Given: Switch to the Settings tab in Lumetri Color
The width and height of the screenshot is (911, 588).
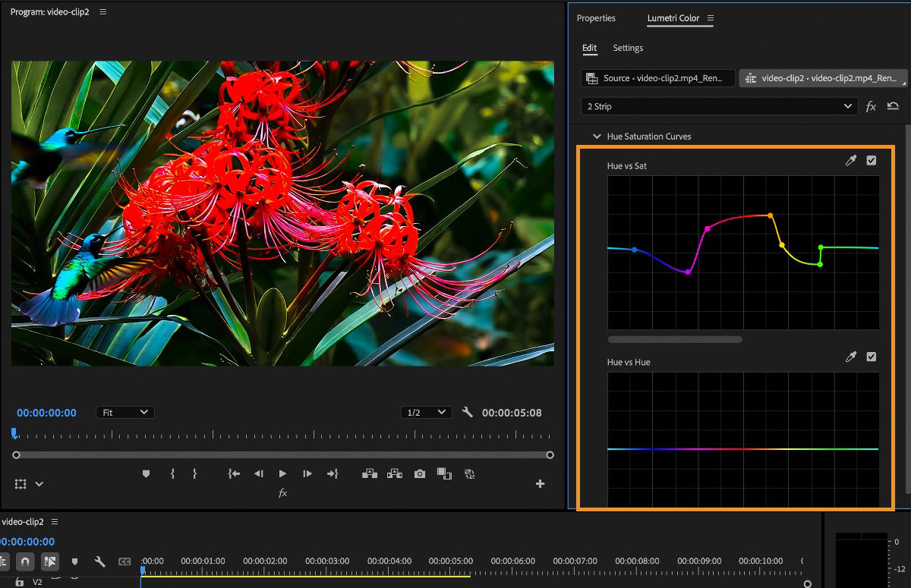Looking at the screenshot, I should pos(628,48).
